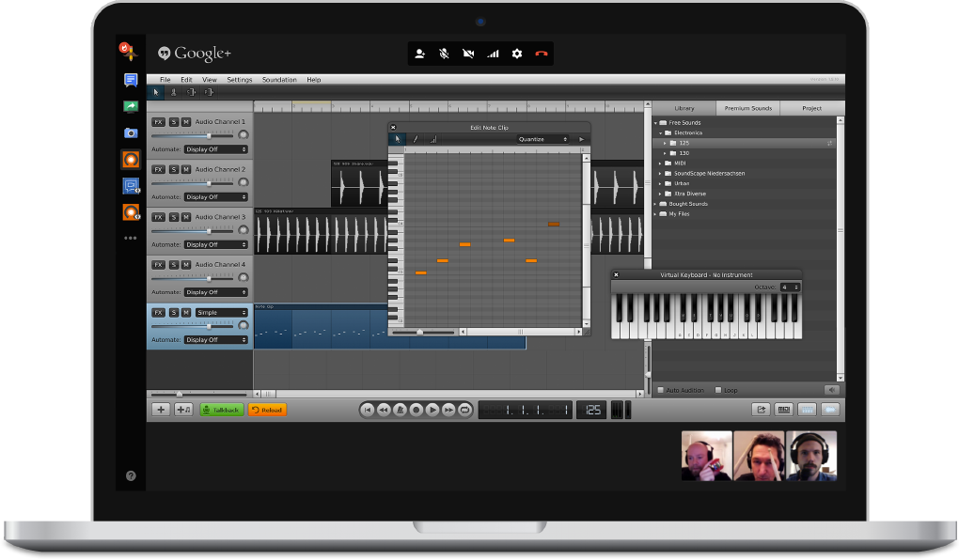The width and height of the screenshot is (959, 560).
Task: Click the record button in the transport
Action: [x=417, y=410]
